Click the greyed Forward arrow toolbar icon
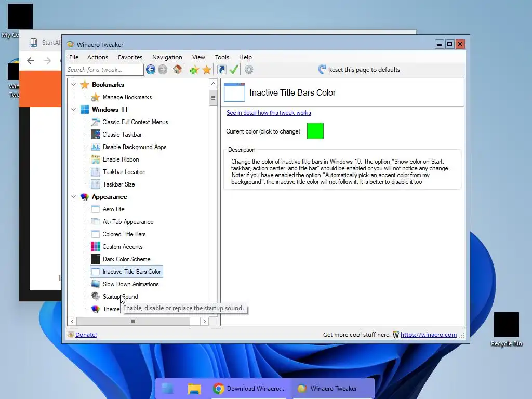 click(163, 70)
